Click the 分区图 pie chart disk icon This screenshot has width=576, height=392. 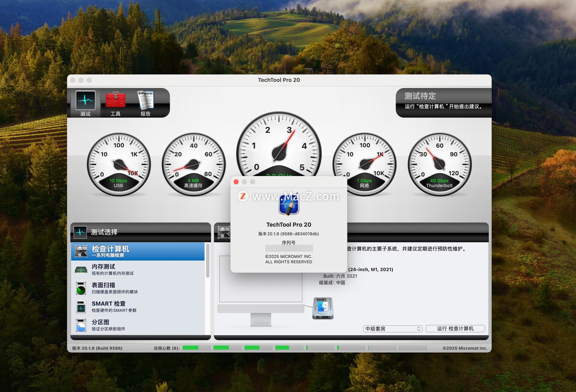(x=81, y=325)
